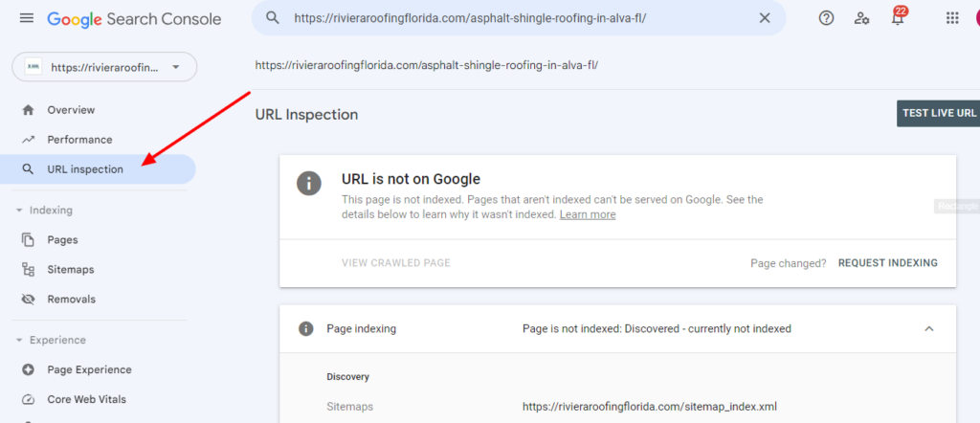Click the TEST LIVE URL button
The image size is (980, 423).
pyautogui.click(x=938, y=113)
